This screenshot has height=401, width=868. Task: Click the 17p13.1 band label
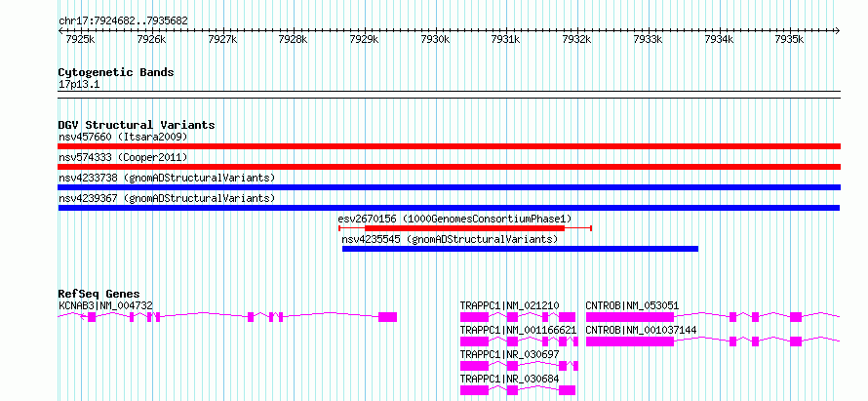pos(79,85)
